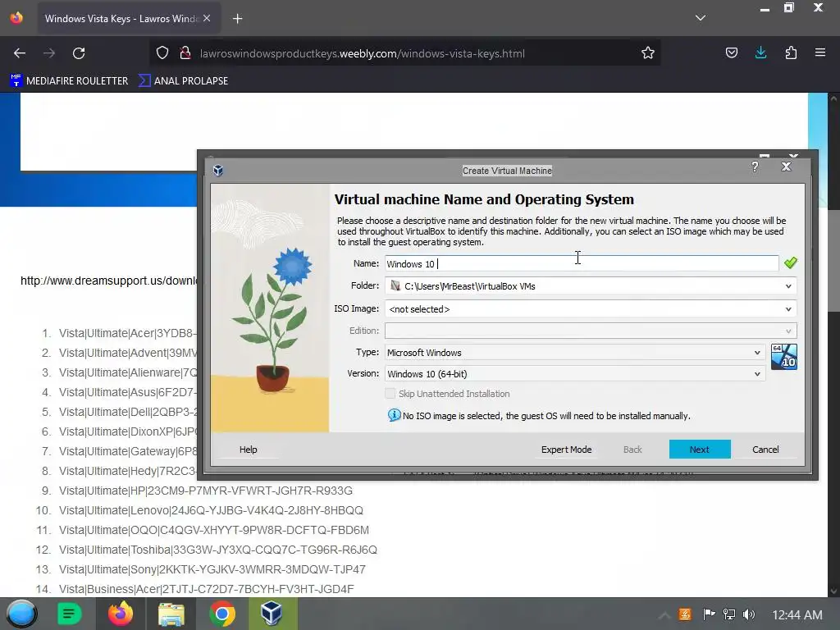
Task: Click the Windows 10 64-bit OS icon
Action: 783,357
